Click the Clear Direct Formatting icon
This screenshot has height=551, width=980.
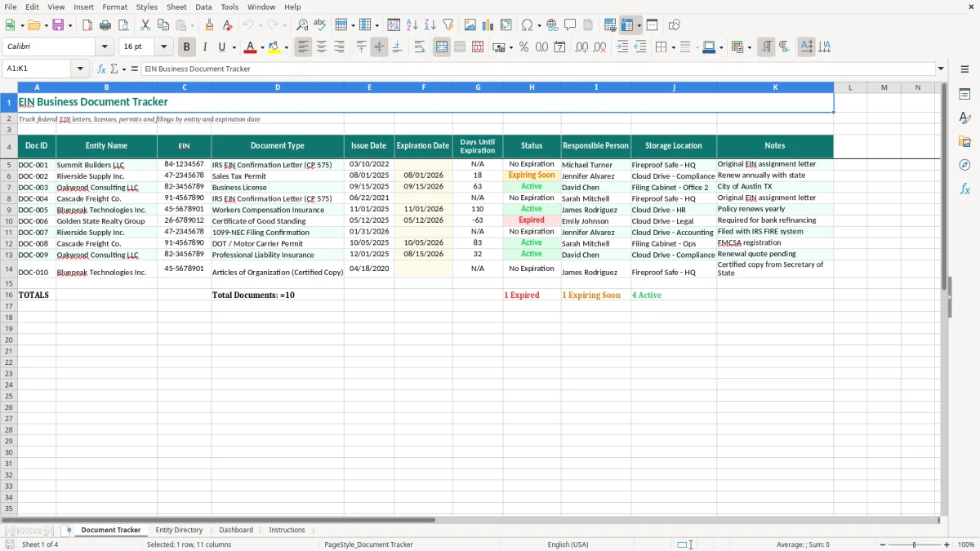[x=227, y=25]
